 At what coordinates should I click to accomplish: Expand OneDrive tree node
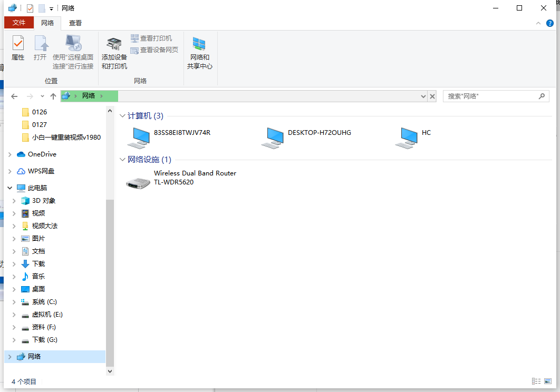10,154
